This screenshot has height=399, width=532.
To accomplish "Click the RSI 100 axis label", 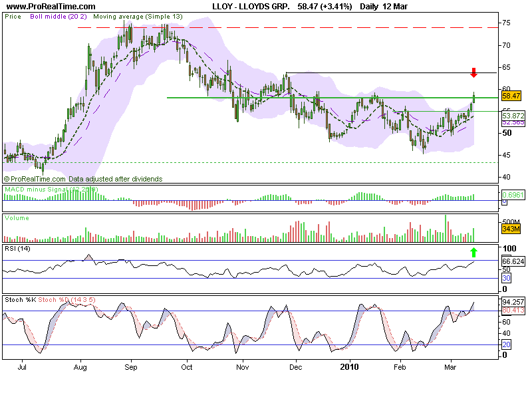I will (x=509, y=248).
